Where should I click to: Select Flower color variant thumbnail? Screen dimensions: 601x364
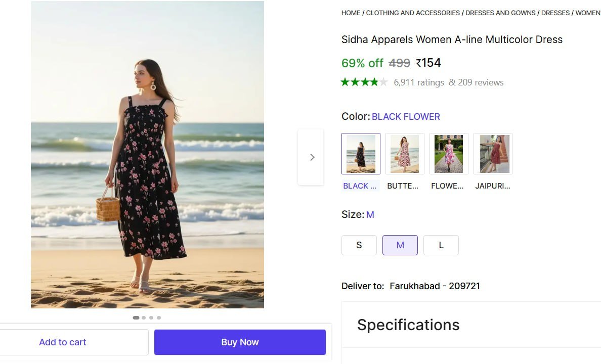pos(449,154)
